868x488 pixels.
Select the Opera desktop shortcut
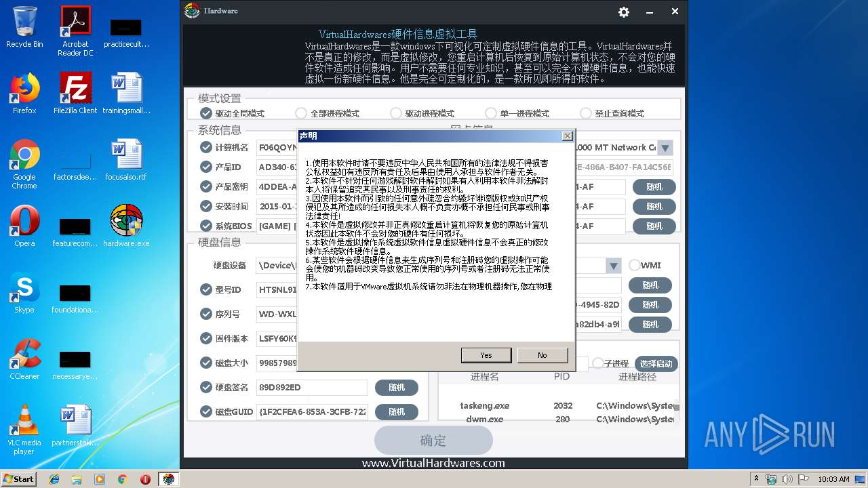click(24, 226)
